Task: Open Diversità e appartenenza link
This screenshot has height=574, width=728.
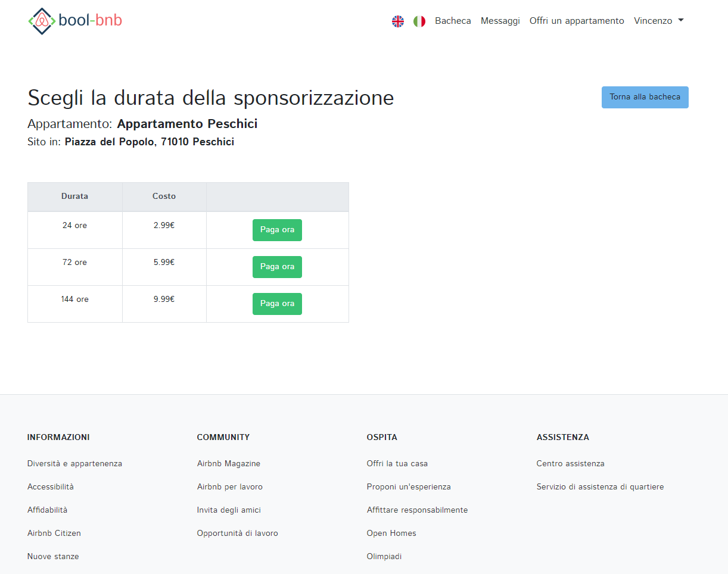Action: tap(74, 463)
